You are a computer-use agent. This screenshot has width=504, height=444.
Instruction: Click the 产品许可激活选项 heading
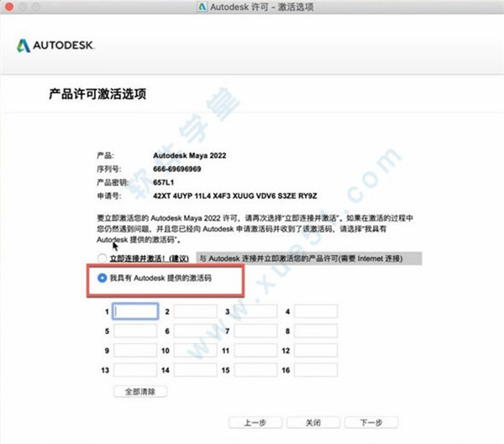click(x=97, y=94)
